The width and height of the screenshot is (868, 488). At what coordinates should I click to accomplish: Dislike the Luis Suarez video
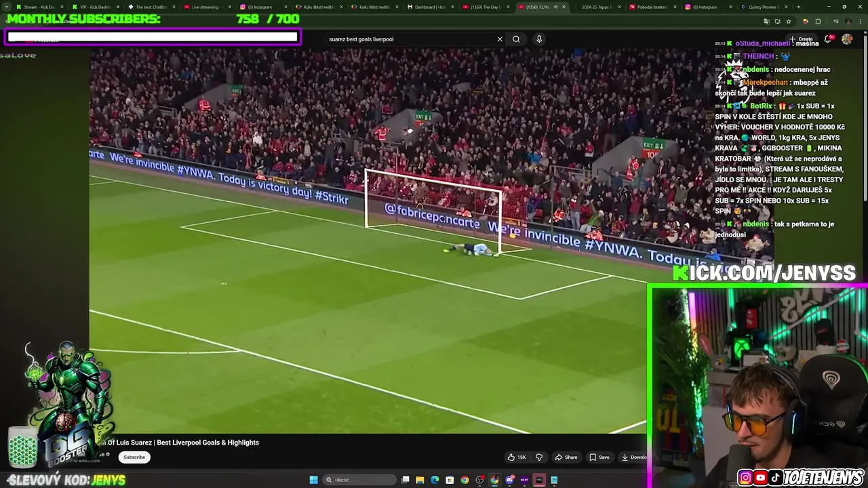pos(539,457)
